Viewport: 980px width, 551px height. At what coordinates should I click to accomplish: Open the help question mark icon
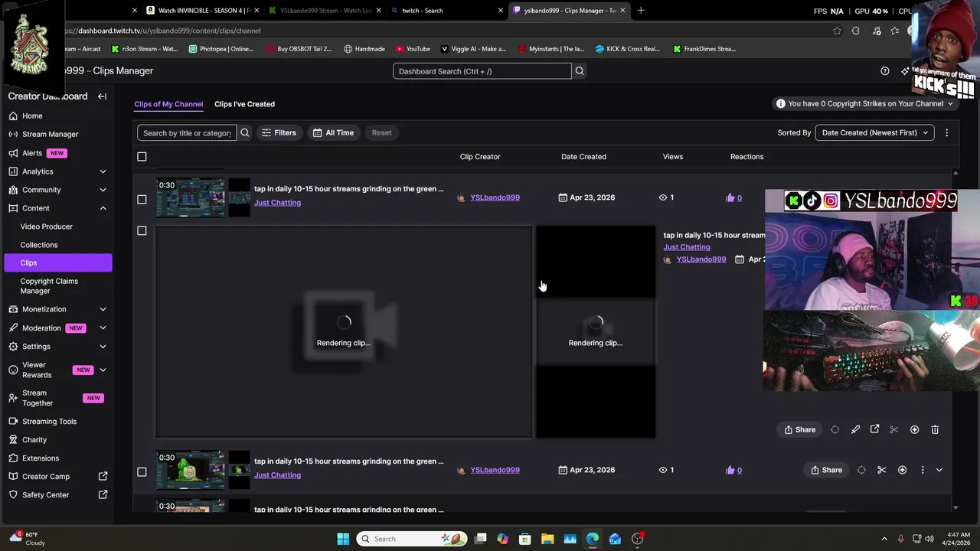tap(885, 71)
